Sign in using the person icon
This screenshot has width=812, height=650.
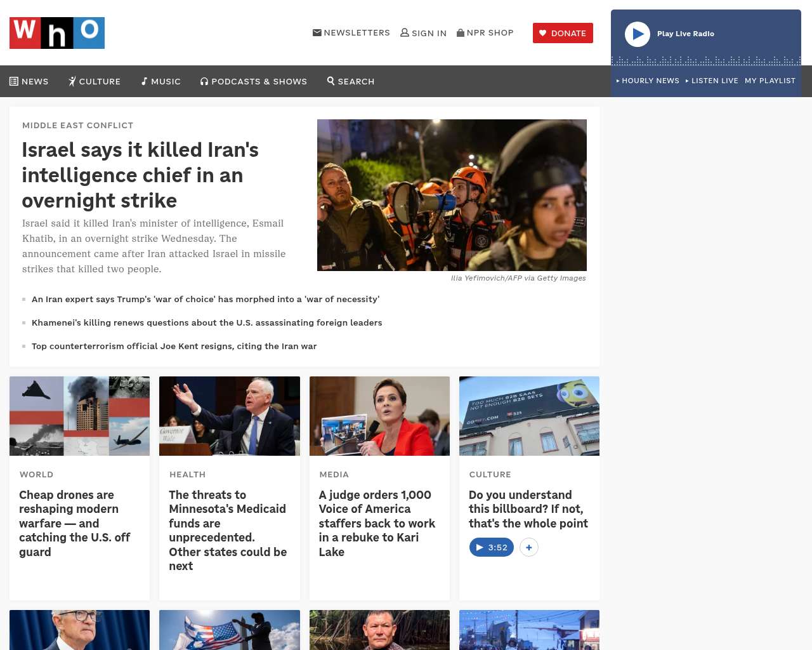405,33
